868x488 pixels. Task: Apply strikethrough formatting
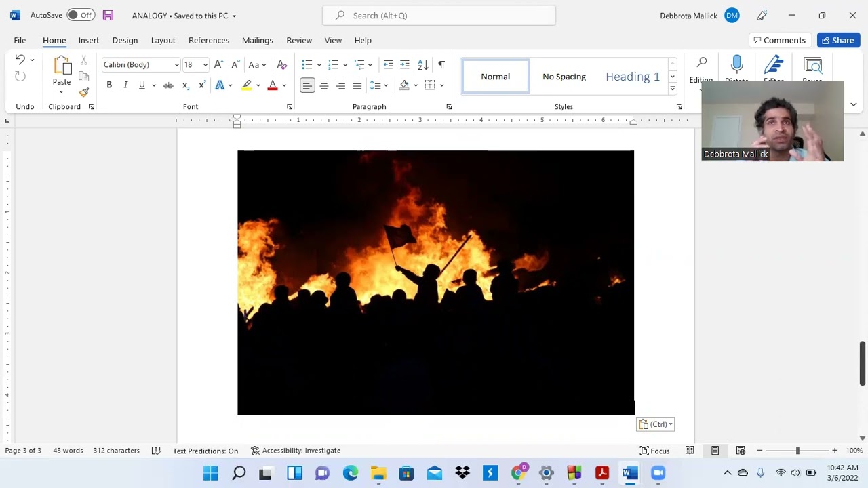168,85
